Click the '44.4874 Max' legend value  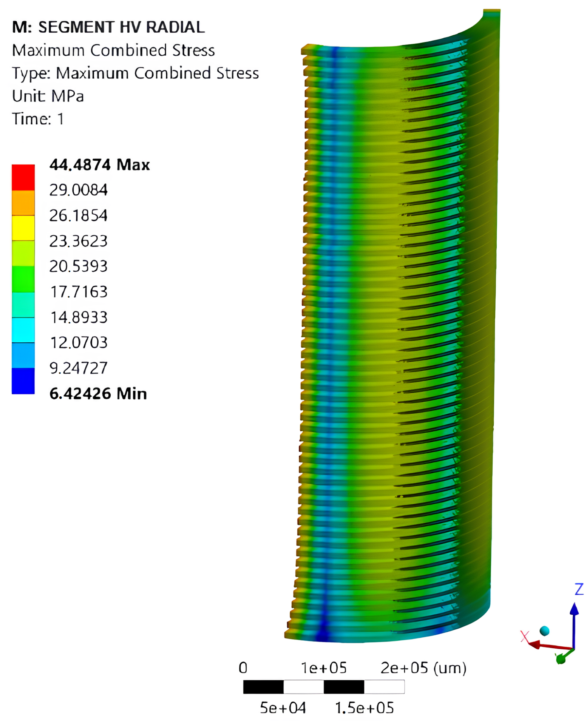[100, 165]
